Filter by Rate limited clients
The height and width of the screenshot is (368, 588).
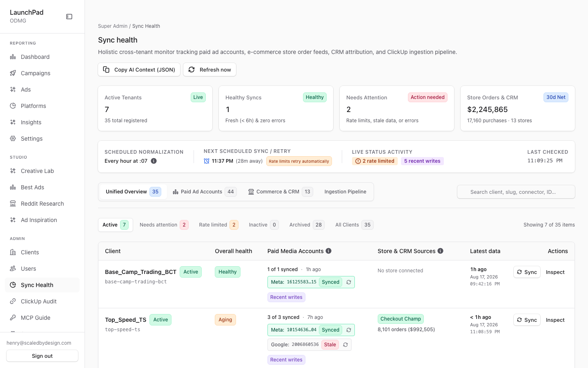[x=218, y=225]
